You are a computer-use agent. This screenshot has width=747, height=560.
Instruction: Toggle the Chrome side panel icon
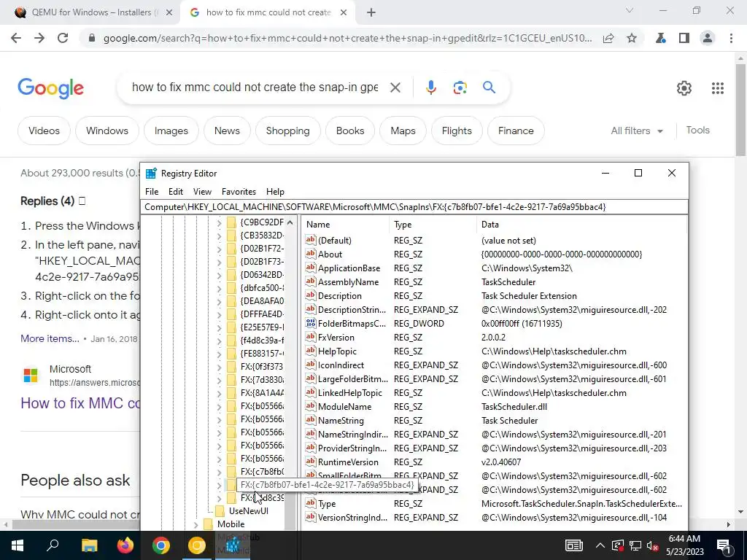[x=684, y=38]
